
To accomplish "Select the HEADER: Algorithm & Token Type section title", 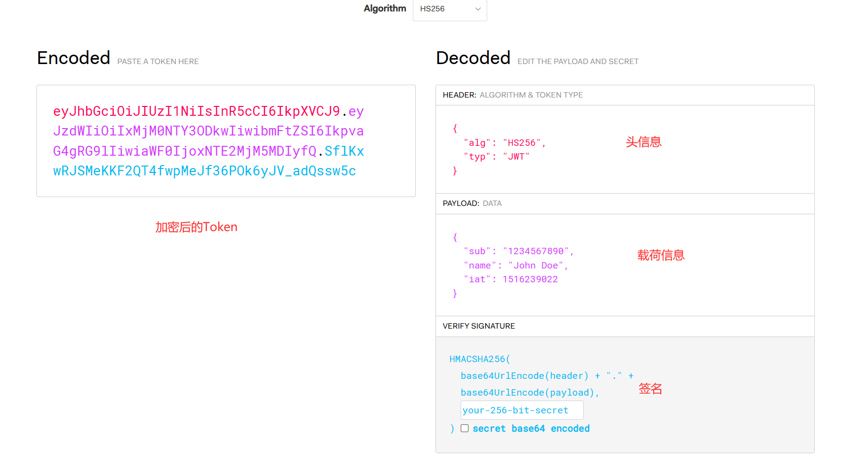I will pyautogui.click(x=512, y=95).
